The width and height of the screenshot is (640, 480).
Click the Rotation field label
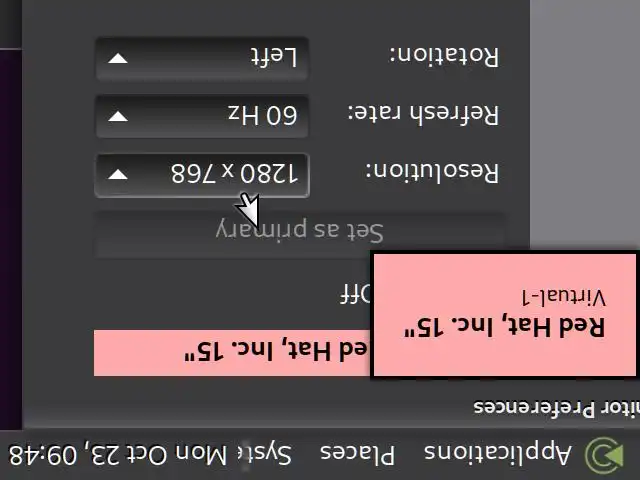[443, 56]
